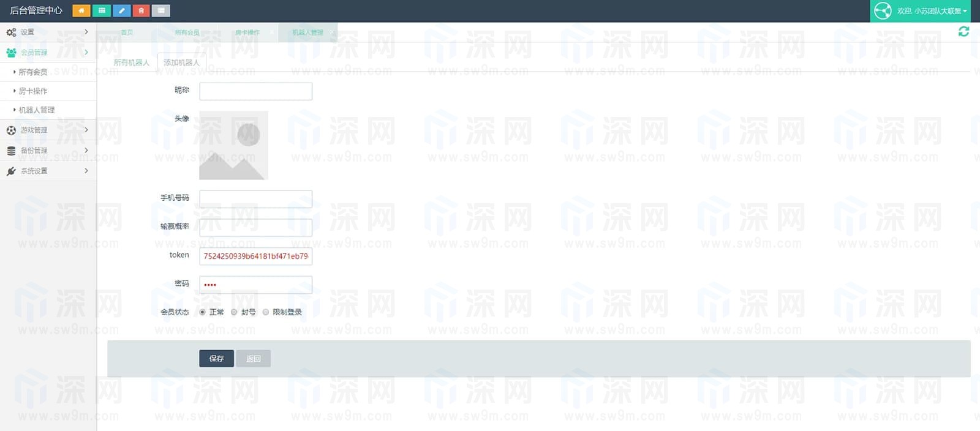
Task: Expand the 游戏管理 sidebar section
Action: pyautogui.click(x=48, y=130)
